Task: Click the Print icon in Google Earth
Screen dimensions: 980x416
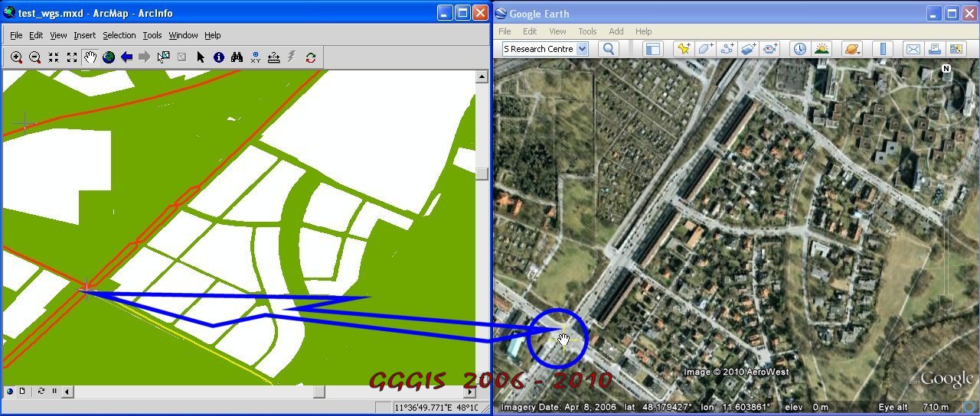Action: [x=934, y=49]
